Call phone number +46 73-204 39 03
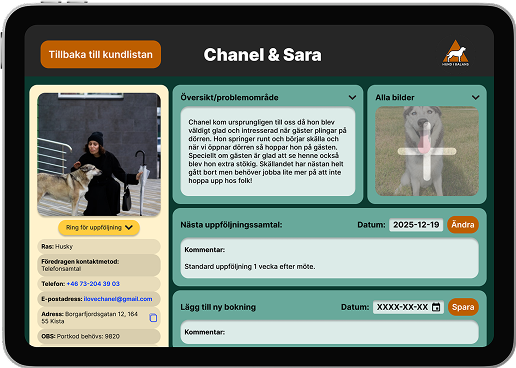This screenshot has height=368, width=516. coord(93,284)
